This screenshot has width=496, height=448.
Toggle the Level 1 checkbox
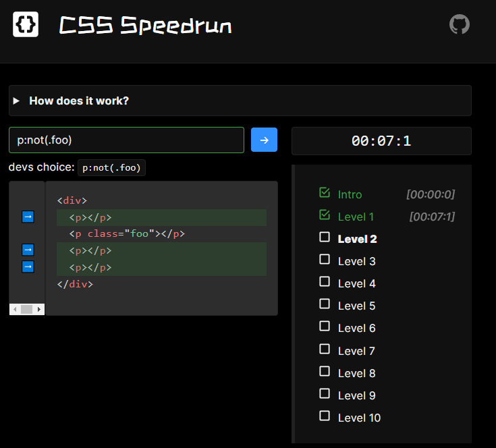(x=325, y=215)
